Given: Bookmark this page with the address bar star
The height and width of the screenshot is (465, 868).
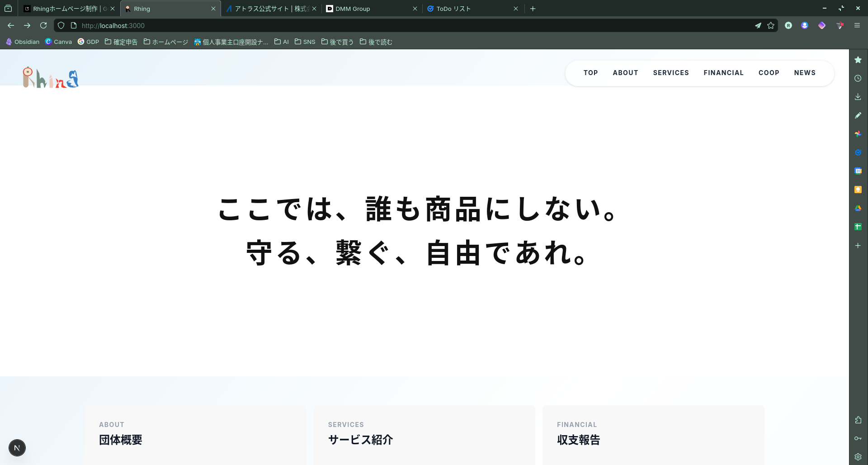Looking at the screenshot, I should [771, 26].
